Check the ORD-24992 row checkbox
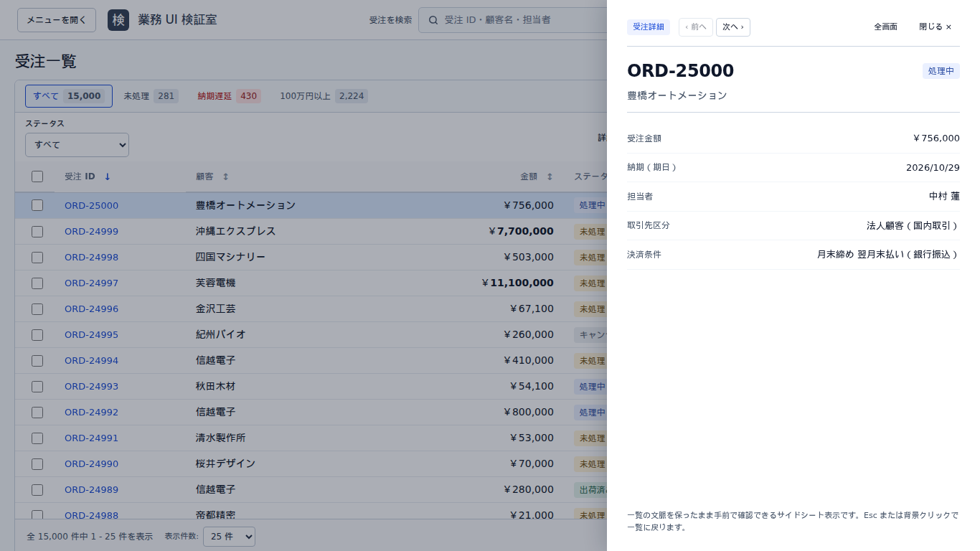The height and width of the screenshot is (551, 980). 37,412
